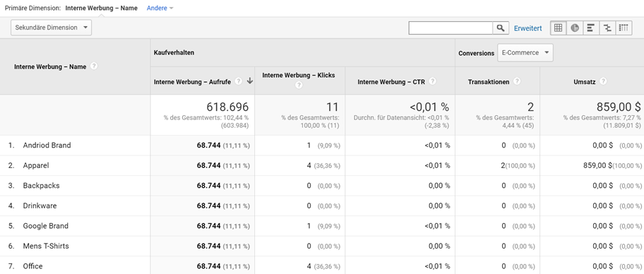Switch to the pie chart percentage view
The width and height of the screenshot is (644, 274).
[x=575, y=28]
